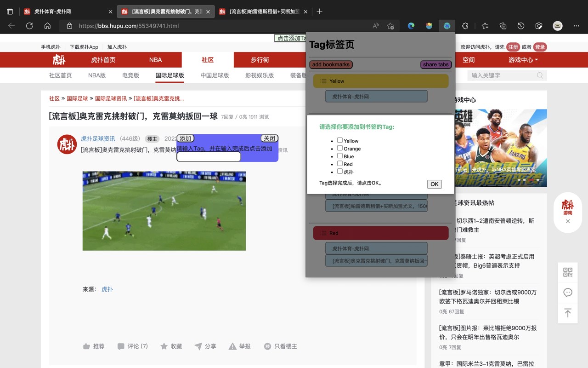Screen dimensions: 588x368
Task: Click the 推荐 thumbs-up button
Action: pyautogui.click(x=94, y=346)
